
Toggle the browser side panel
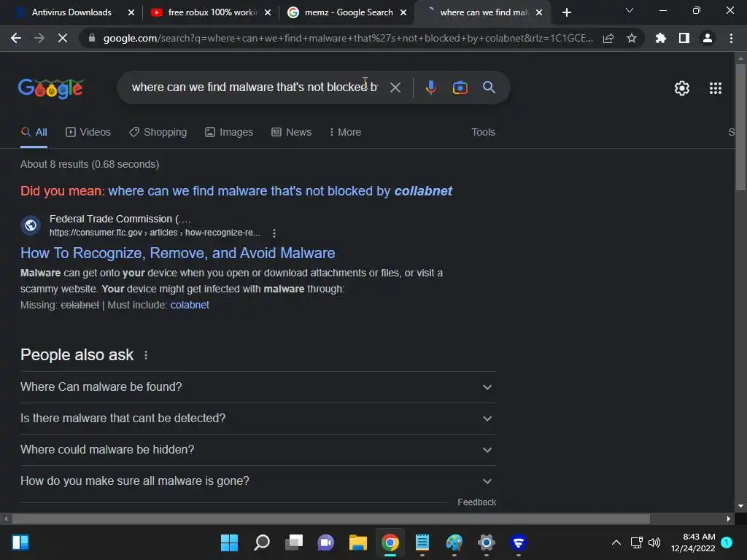(684, 38)
